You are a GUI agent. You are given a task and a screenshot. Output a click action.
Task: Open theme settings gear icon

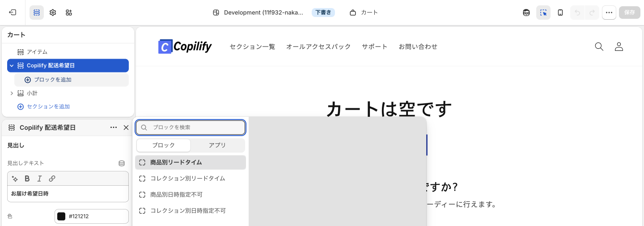(53, 13)
